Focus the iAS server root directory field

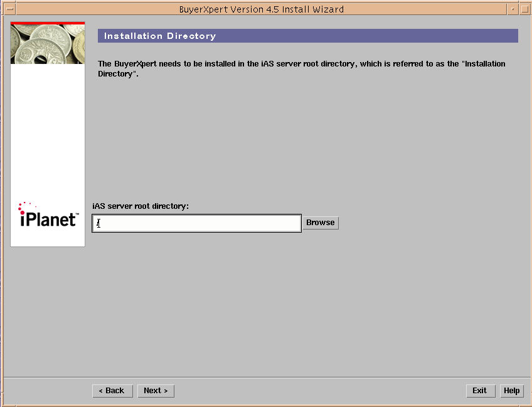196,223
